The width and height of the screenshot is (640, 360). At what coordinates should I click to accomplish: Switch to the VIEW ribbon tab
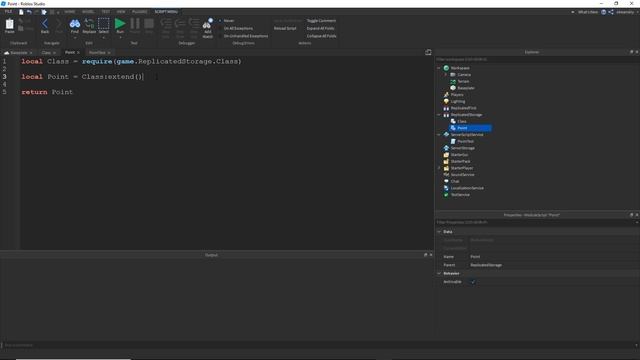tap(121, 12)
